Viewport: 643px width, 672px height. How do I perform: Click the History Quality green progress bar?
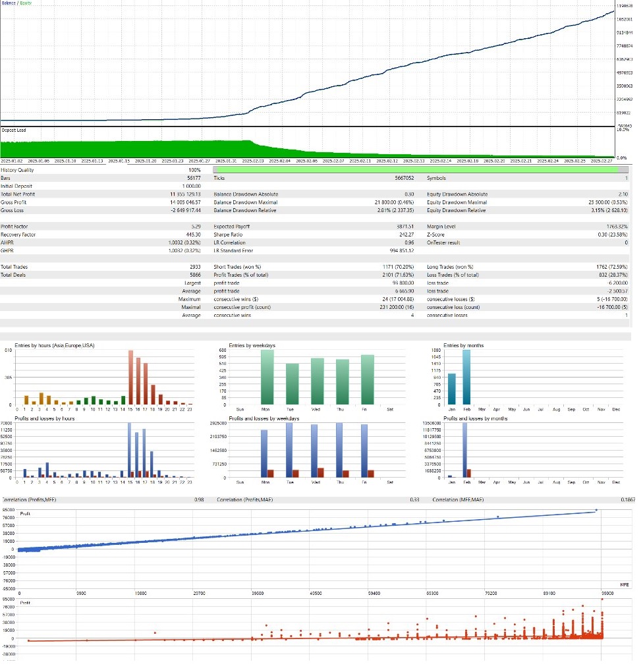[x=420, y=173]
